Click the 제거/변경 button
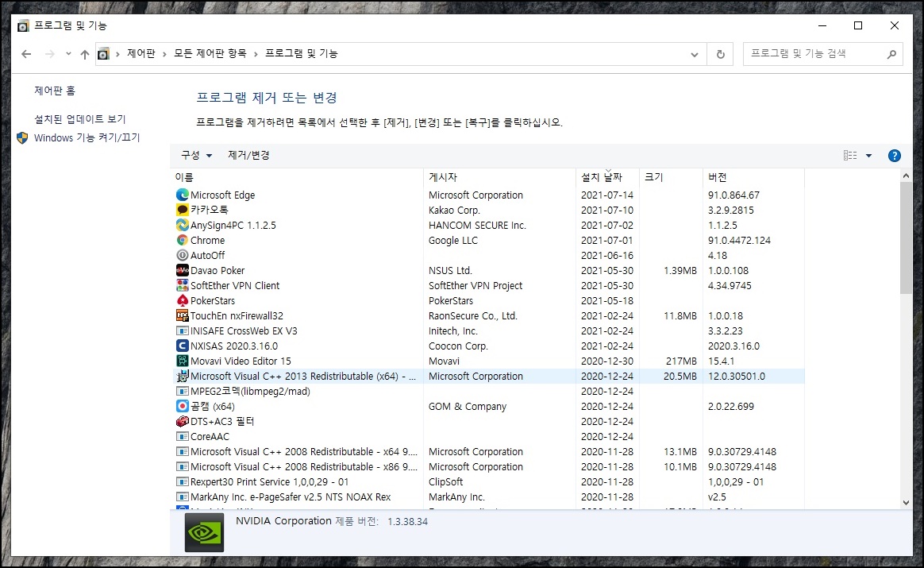The height and width of the screenshot is (568, 924). 248,155
